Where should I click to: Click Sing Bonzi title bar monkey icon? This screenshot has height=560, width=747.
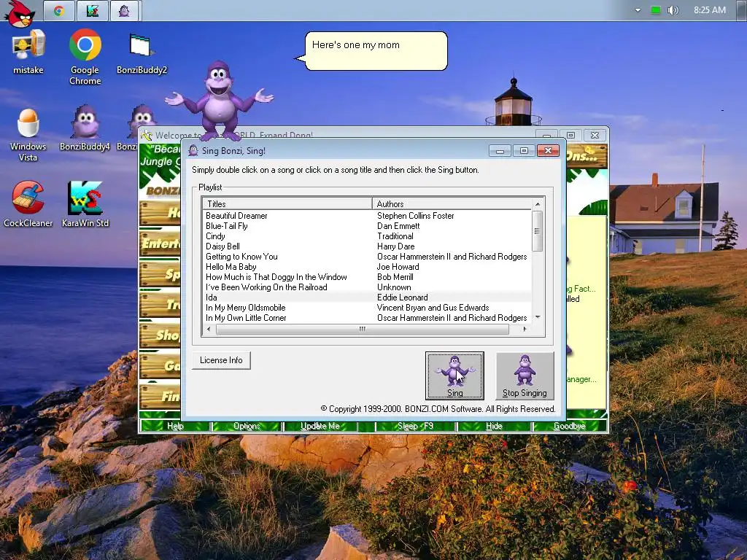coord(193,150)
